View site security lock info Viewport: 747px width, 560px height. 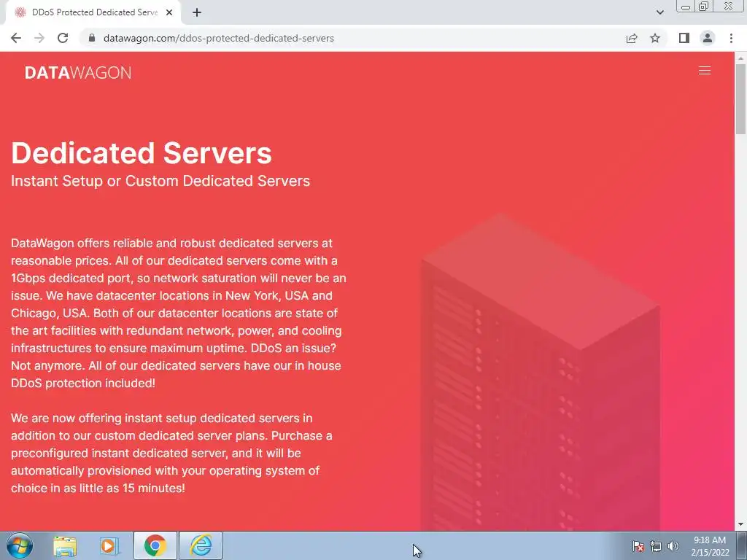click(92, 38)
